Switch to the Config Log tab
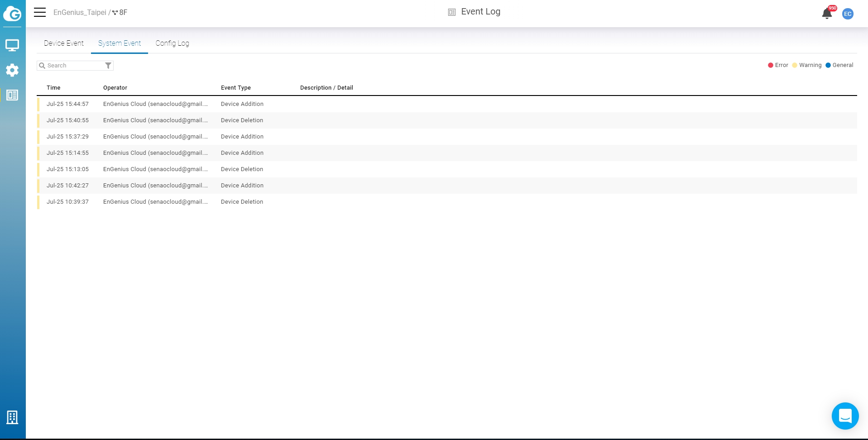 tap(172, 43)
